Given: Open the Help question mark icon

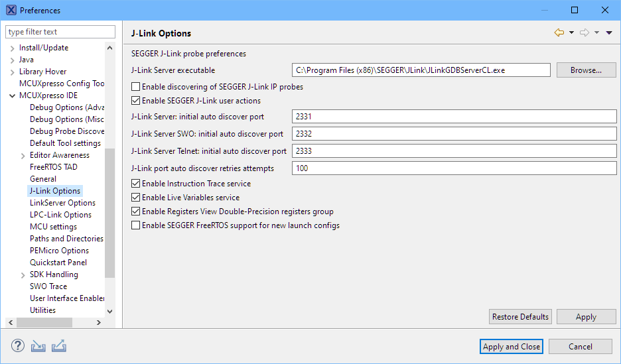Looking at the screenshot, I should pyautogui.click(x=17, y=346).
